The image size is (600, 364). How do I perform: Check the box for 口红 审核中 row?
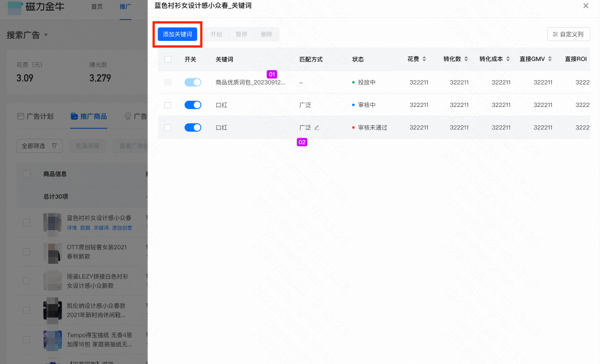tap(168, 105)
